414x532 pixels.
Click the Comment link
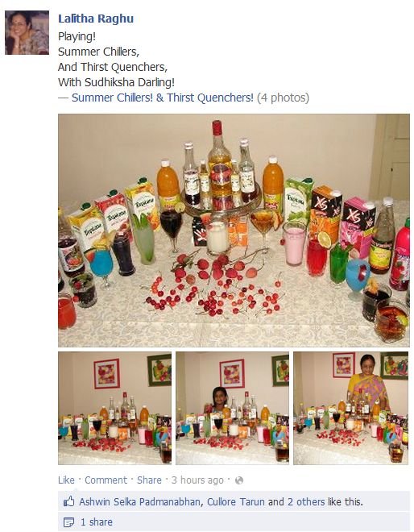106,480
